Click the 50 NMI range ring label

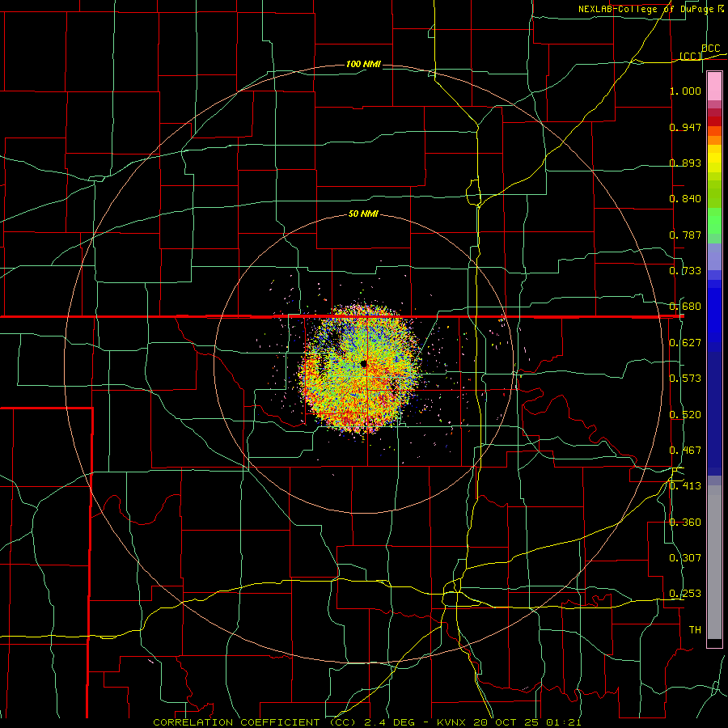click(363, 214)
